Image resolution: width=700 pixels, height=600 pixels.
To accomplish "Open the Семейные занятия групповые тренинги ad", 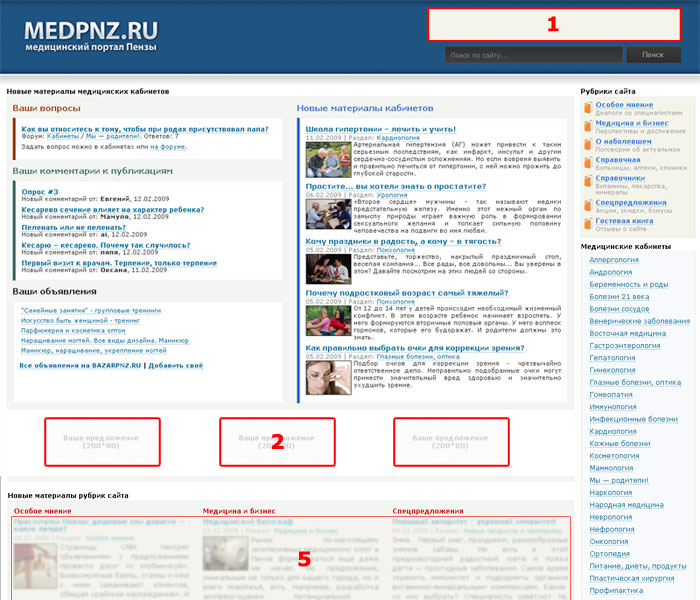I will (91, 311).
